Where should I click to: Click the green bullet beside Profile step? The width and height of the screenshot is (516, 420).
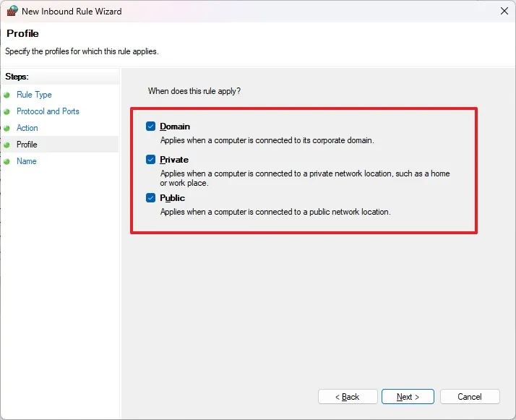pos(7,145)
